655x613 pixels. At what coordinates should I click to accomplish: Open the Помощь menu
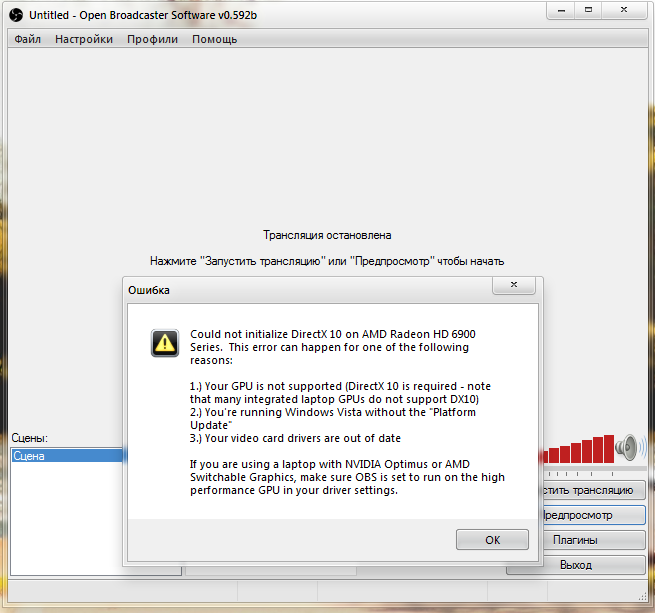(x=214, y=39)
